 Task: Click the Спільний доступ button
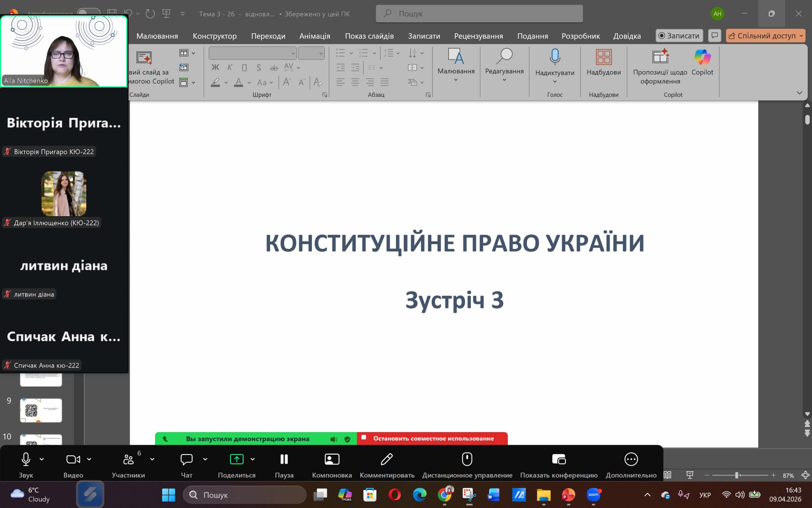click(x=765, y=36)
